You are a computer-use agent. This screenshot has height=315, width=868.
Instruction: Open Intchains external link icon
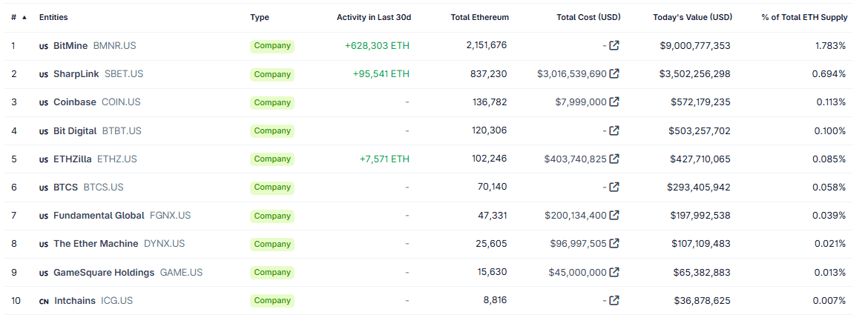tap(614, 300)
